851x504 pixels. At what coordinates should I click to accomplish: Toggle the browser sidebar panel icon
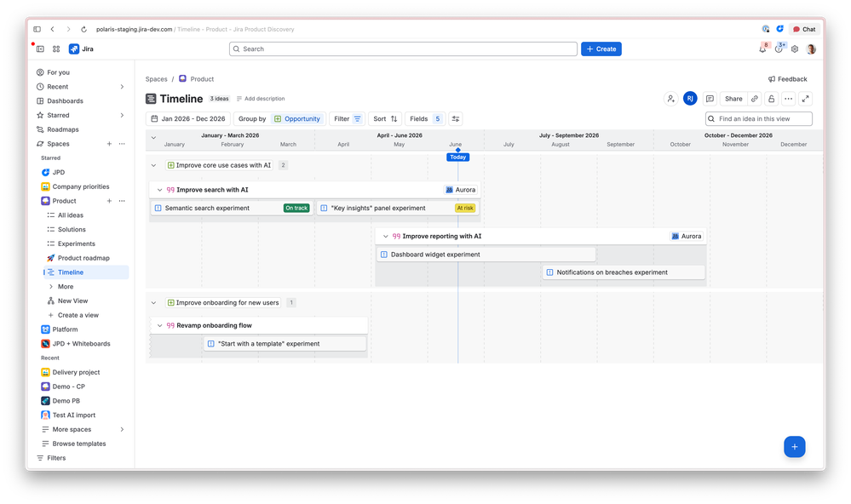[x=37, y=29]
